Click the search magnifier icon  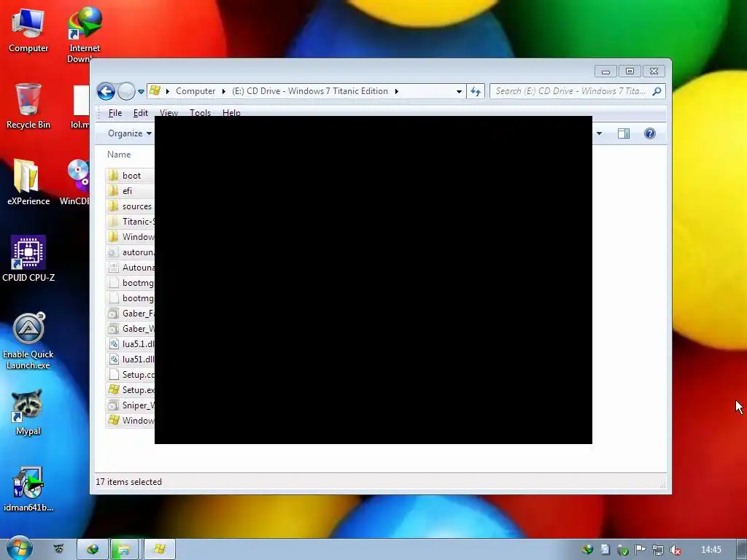pos(657,91)
